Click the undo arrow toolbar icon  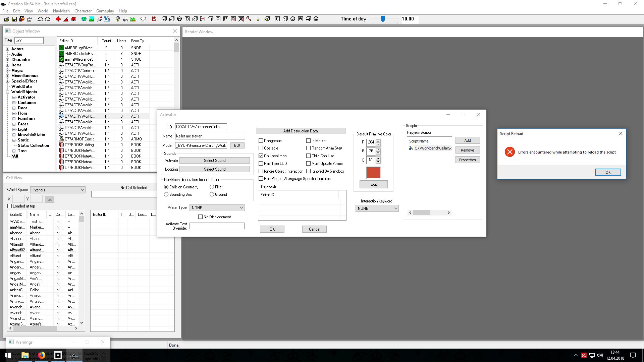[40, 19]
